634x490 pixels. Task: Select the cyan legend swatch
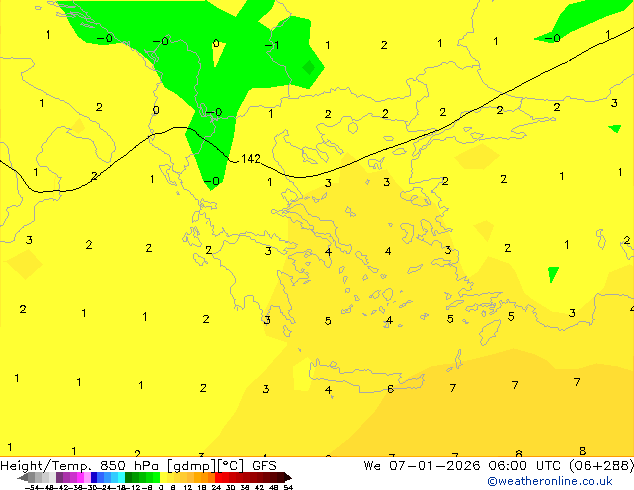121,477
